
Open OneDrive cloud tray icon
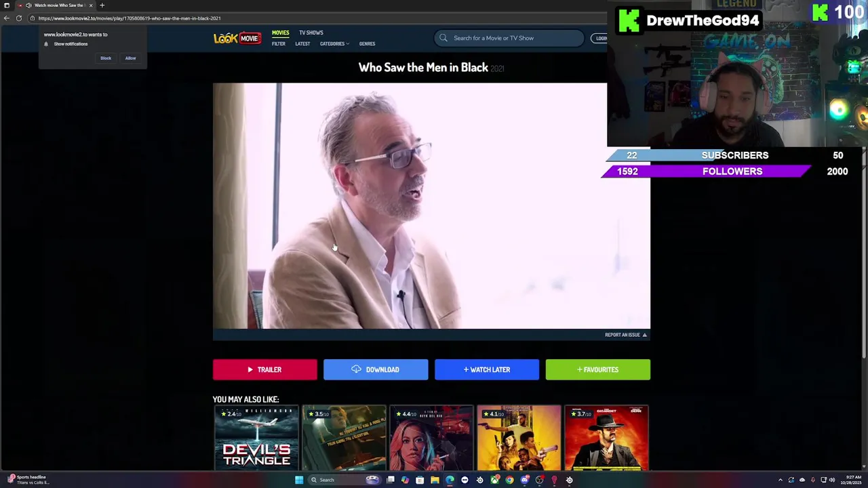802,480
